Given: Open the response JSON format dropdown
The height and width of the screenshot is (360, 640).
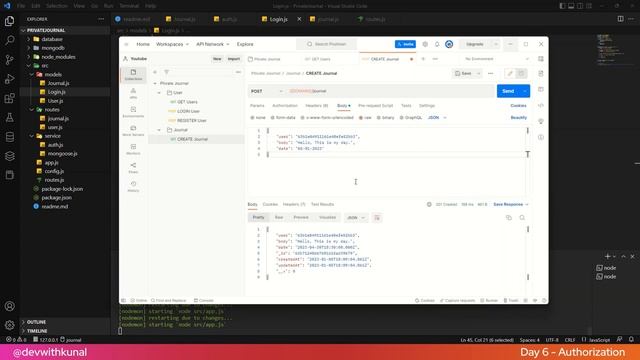Looking at the screenshot, I should coord(356,218).
